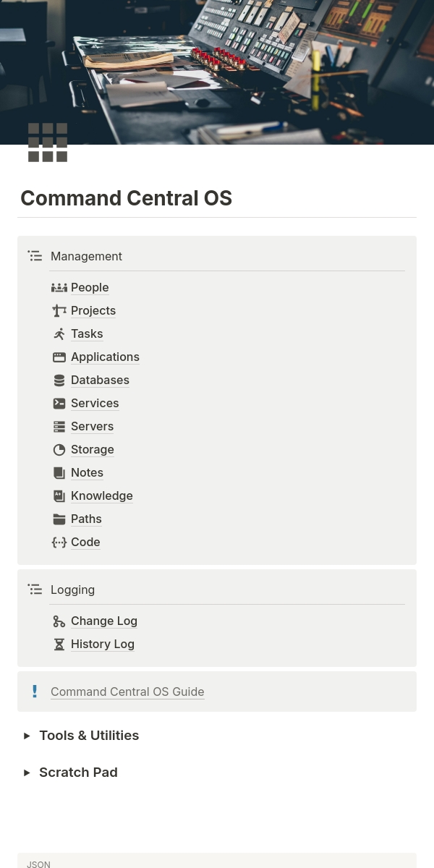Open the Notes page link

coord(87,473)
